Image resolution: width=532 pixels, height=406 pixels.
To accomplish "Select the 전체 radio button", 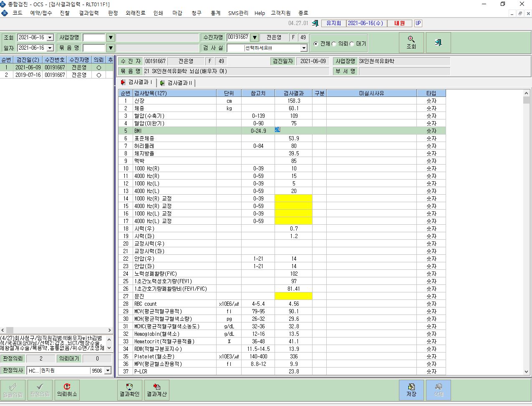I will point(316,44).
